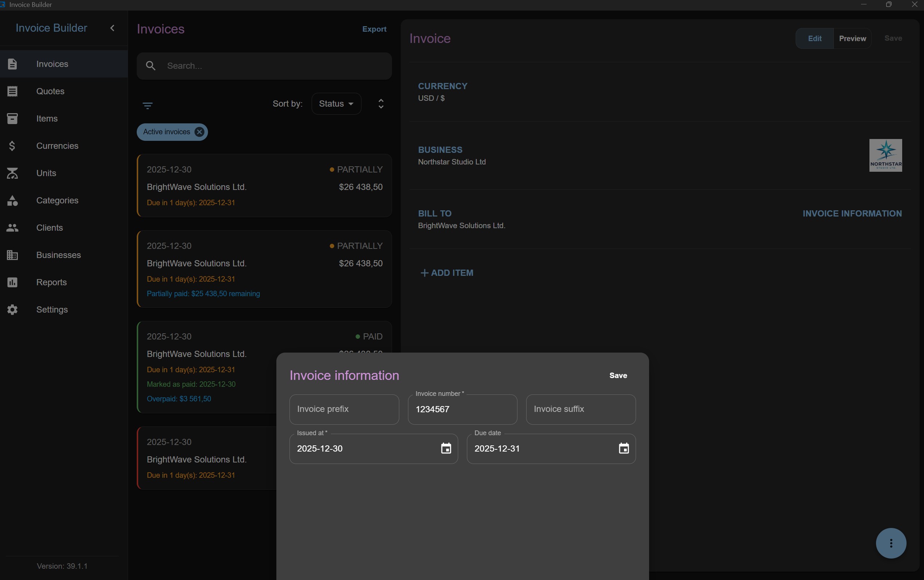Toggle the sort direction arrows
This screenshot has height=580, width=924.
click(381, 104)
